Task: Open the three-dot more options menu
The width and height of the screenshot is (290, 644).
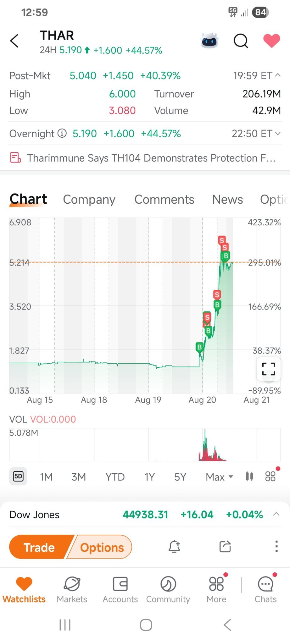Action: click(x=276, y=547)
